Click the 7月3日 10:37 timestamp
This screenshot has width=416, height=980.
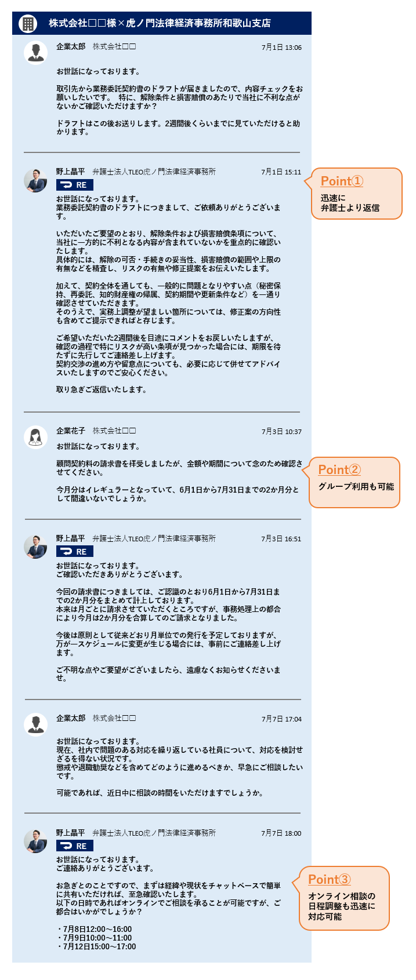point(281,432)
